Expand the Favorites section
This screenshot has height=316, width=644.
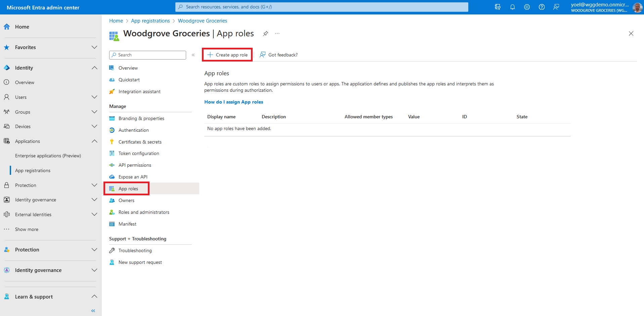94,47
